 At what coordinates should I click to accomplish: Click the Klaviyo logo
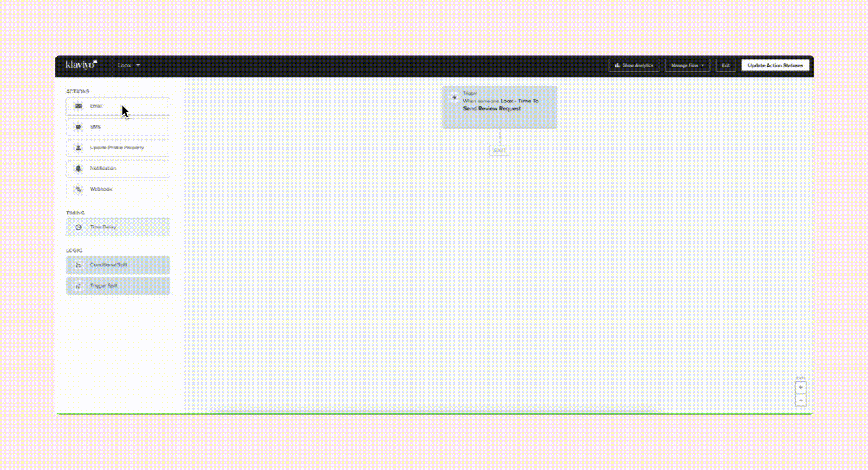pyautogui.click(x=81, y=65)
